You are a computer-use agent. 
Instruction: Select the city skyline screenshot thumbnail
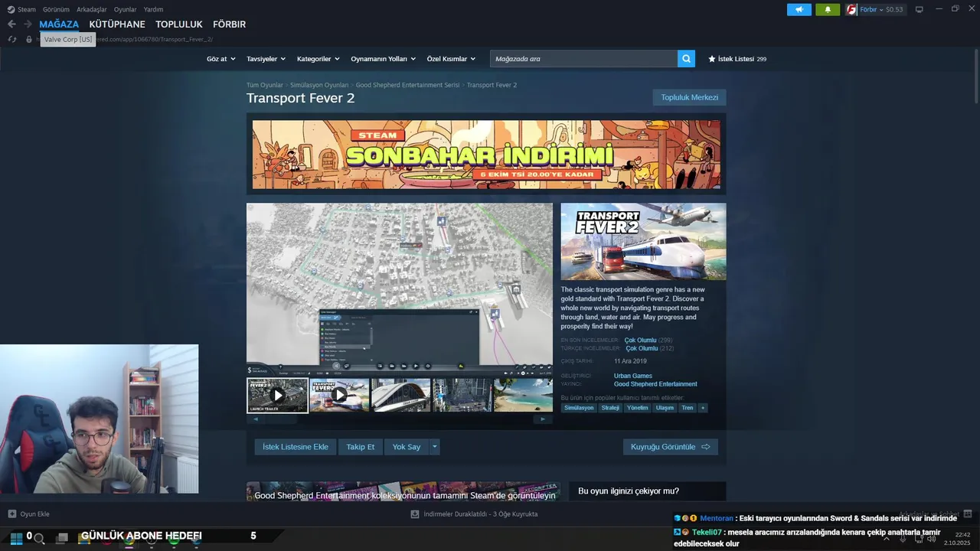(x=462, y=395)
